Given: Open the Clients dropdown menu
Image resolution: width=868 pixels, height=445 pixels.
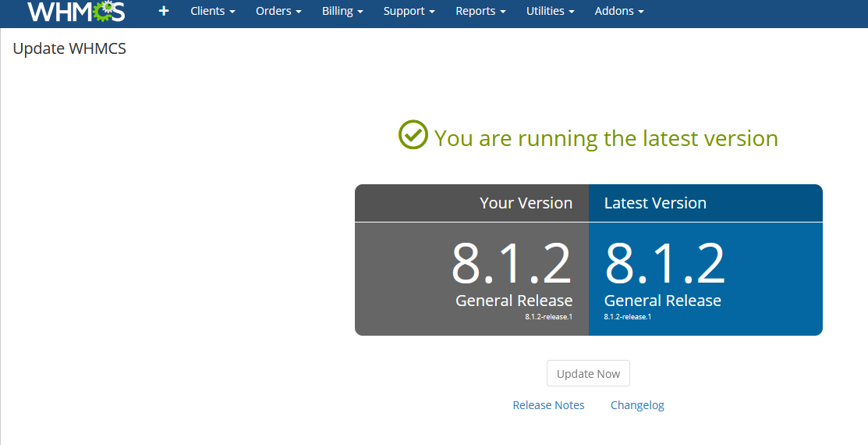Looking at the screenshot, I should 213,11.
